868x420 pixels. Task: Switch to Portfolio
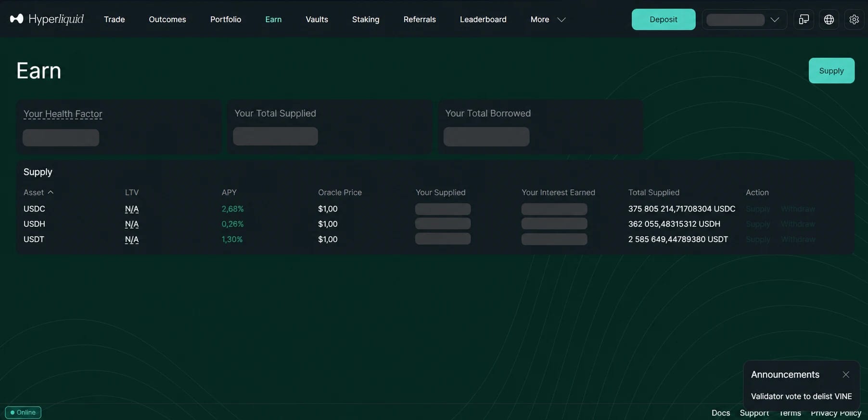coord(226,19)
